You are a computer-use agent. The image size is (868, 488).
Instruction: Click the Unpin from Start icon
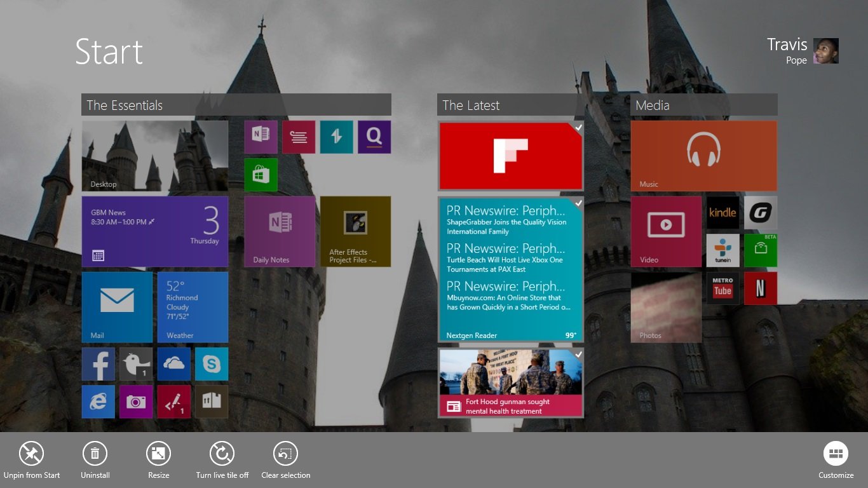pyautogui.click(x=31, y=454)
